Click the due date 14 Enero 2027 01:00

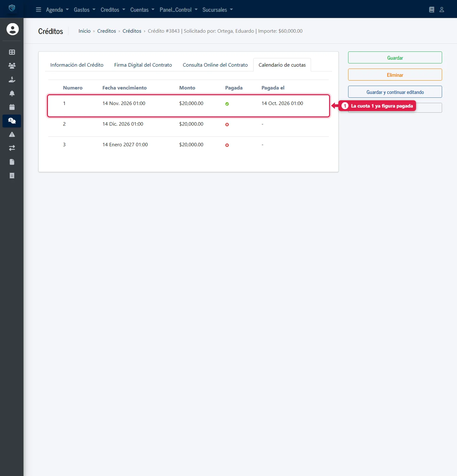(125, 144)
